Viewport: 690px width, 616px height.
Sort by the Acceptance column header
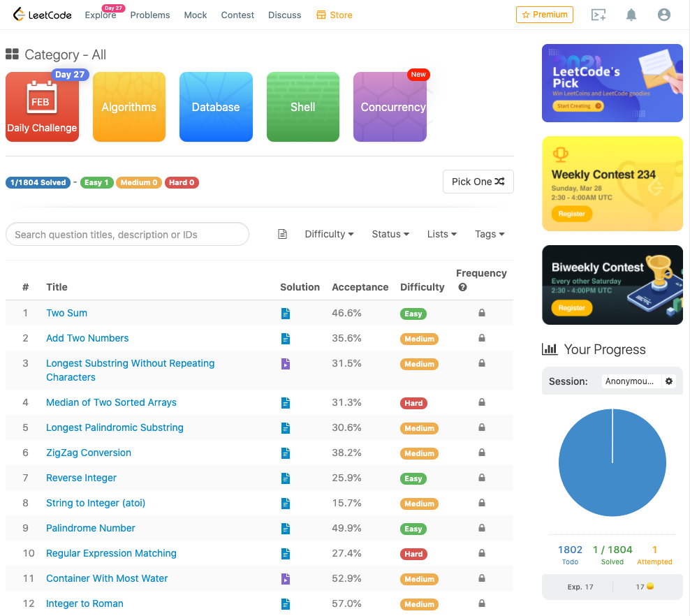(x=360, y=287)
